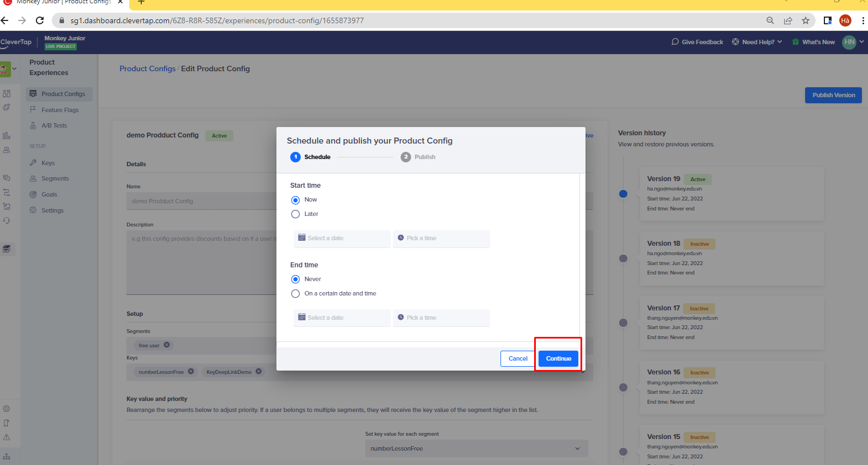The height and width of the screenshot is (465, 868).
Task: Select Version 19 in version history
Action: (731, 194)
